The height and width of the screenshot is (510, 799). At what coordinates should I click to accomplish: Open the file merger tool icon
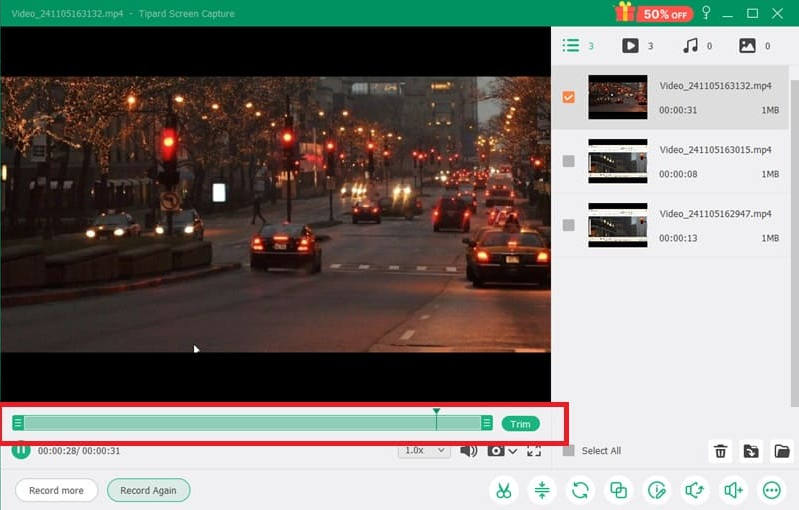pyautogui.click(x=619, y=490)
